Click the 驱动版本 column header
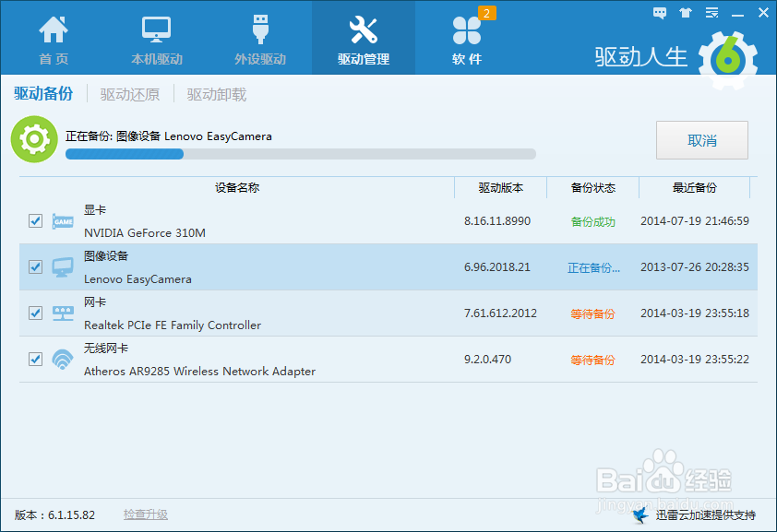777x532 pixels. 500,187
